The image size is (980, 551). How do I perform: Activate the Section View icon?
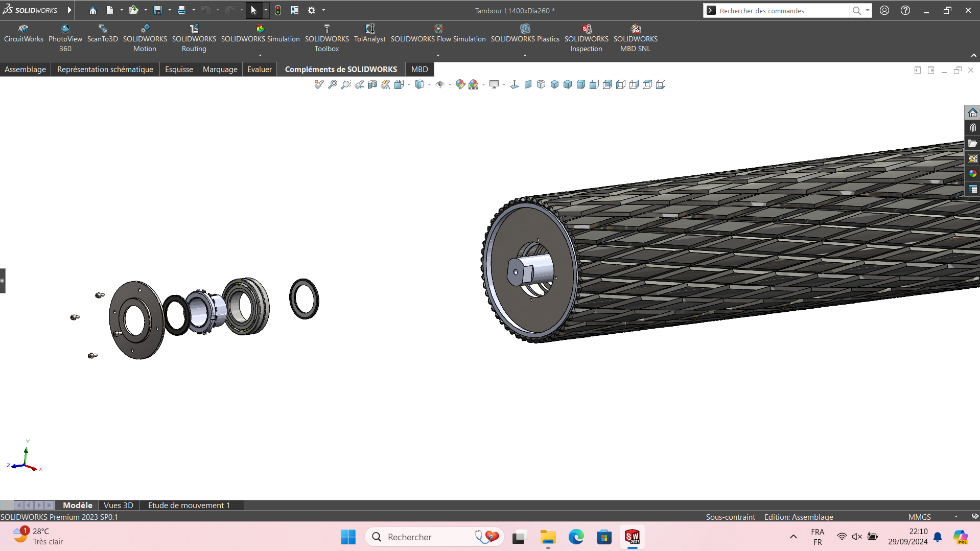(x=372, y=84)
